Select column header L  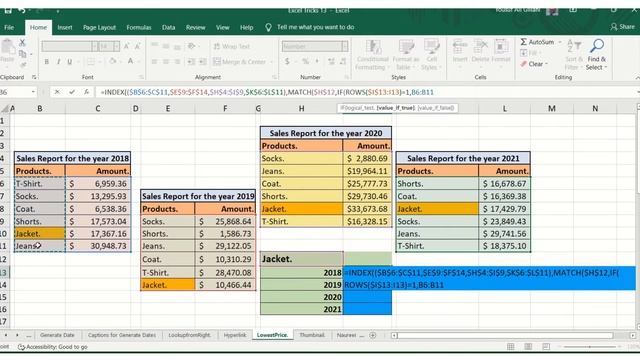click(504, 109)
